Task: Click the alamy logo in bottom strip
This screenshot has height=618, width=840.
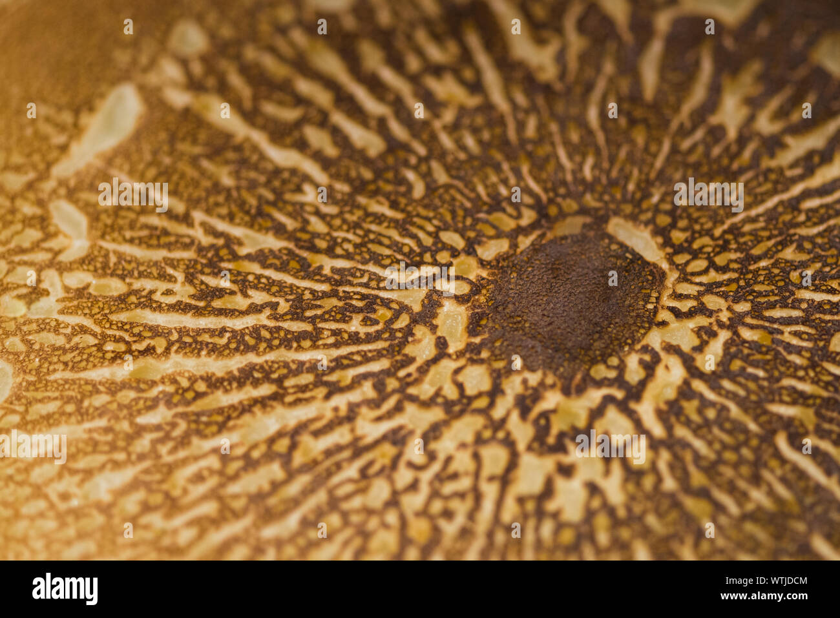Action: [x=65, y=588]
